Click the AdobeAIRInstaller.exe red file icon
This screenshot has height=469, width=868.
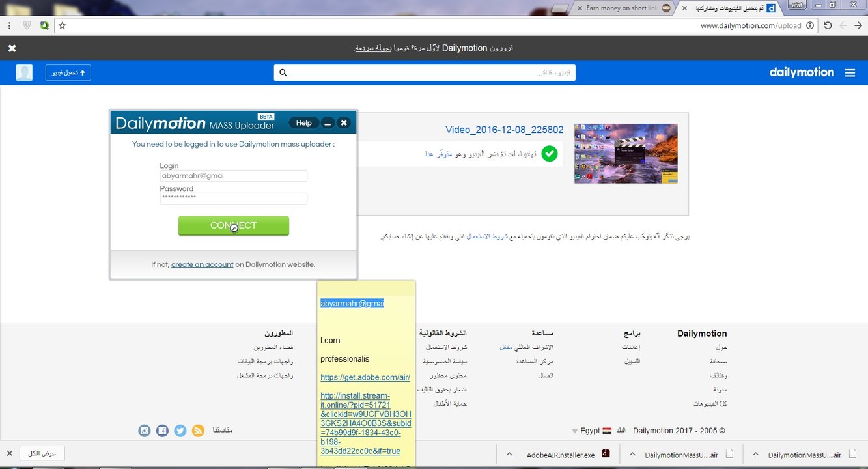pyautogui.click(x=605, y=454)
